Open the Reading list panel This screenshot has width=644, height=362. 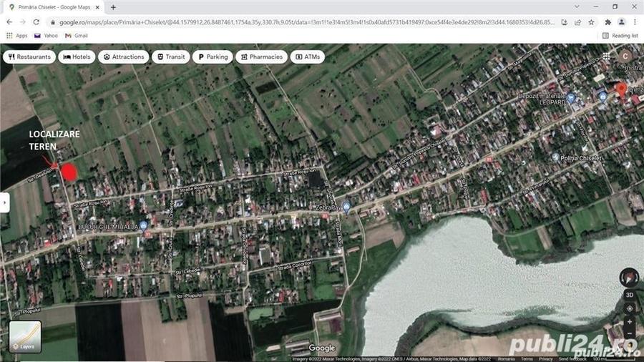coord(620,36)
